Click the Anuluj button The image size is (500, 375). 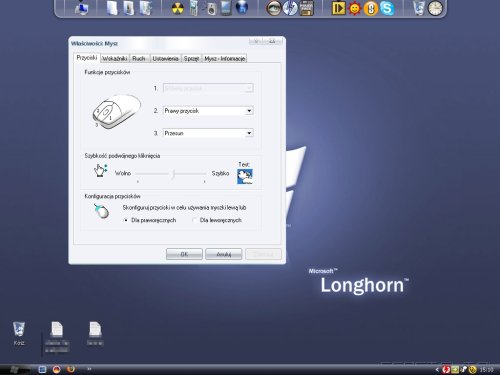(x=224, y=254)
